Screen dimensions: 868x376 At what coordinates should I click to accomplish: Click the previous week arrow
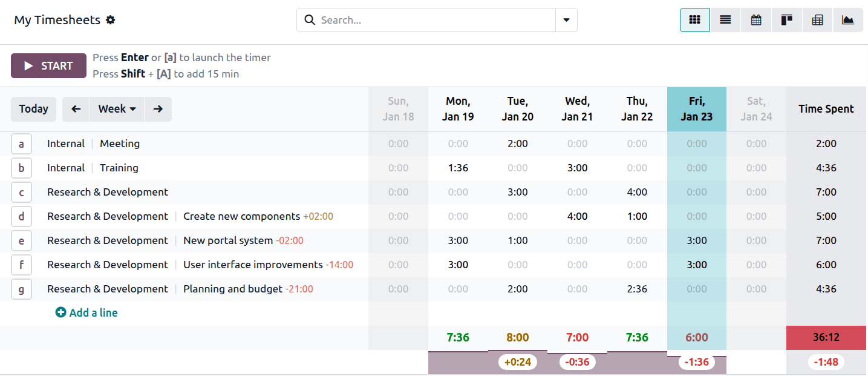(x=76, y=109)
